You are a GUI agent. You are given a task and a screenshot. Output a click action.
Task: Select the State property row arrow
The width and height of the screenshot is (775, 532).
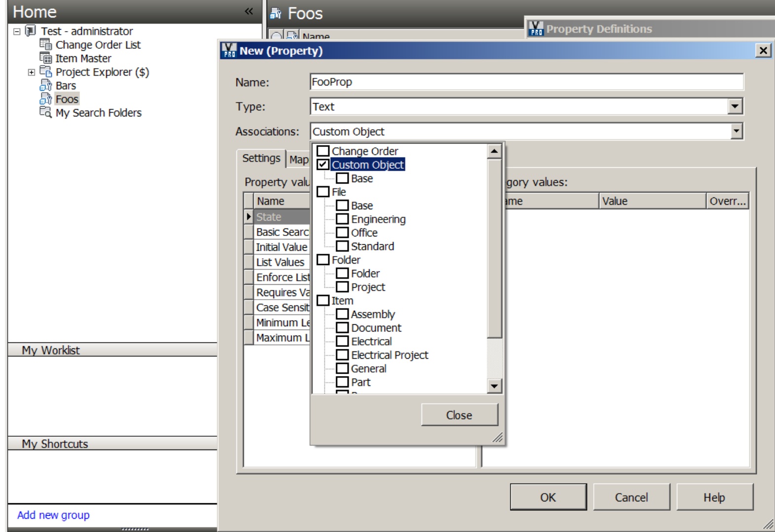tap(249, 217)
